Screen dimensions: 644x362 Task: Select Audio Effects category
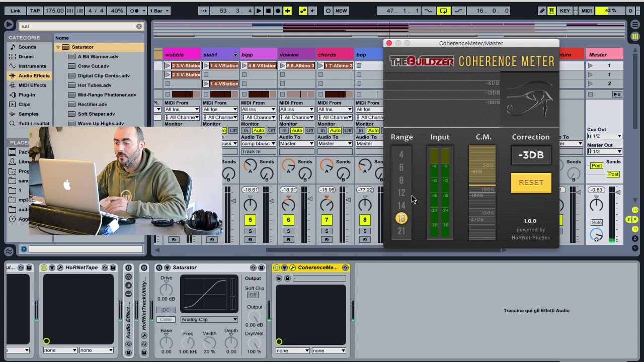[x=30, y=75]
